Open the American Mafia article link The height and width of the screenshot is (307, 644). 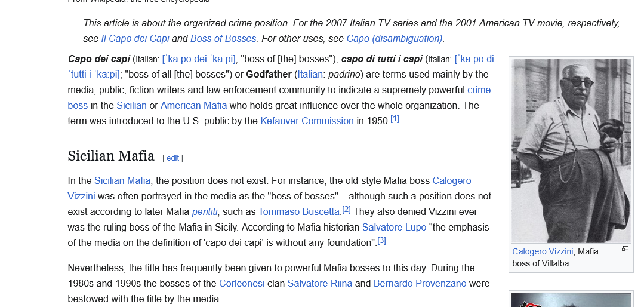[193, 106]
